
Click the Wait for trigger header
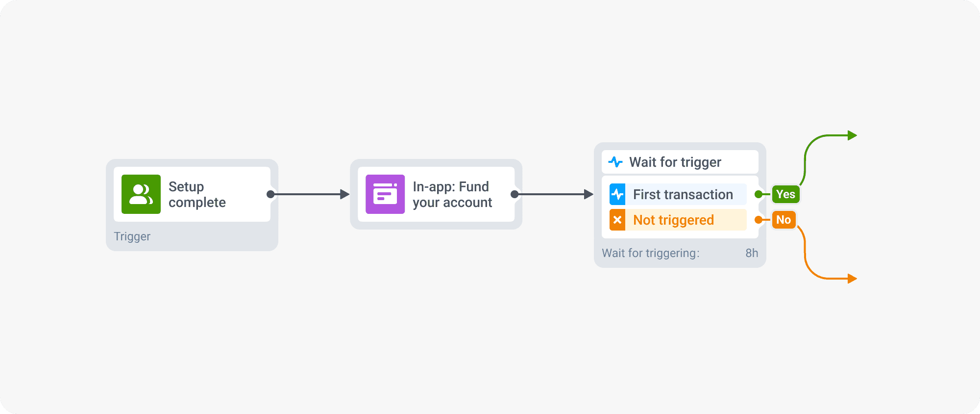click(675, 162)
